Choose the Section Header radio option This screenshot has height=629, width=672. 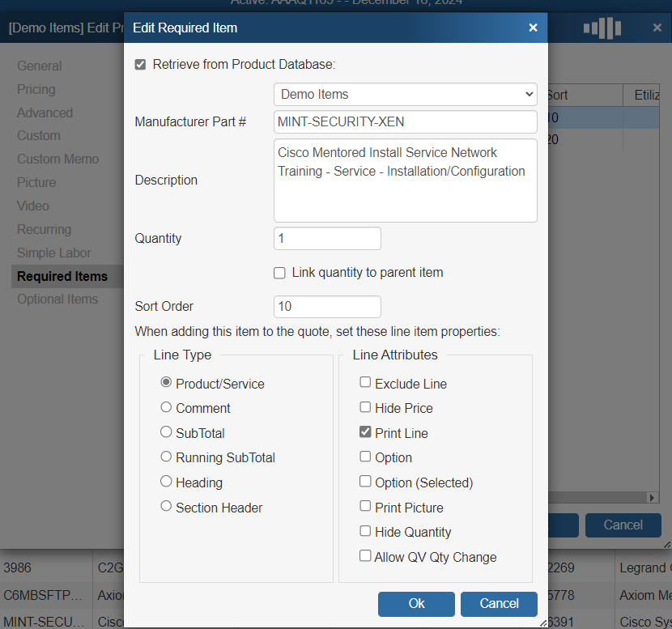pyautogui.click(x=167, y=507)
